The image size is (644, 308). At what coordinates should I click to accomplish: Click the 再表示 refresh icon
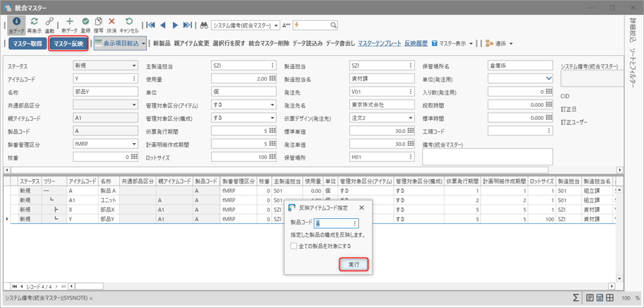click(x=34, y=23)
